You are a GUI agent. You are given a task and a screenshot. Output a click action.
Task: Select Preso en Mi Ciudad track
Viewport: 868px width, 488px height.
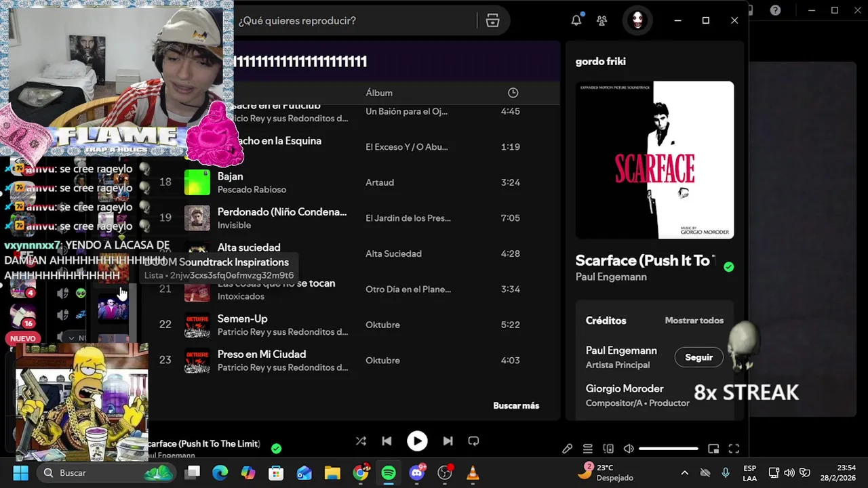pos(262,354)
